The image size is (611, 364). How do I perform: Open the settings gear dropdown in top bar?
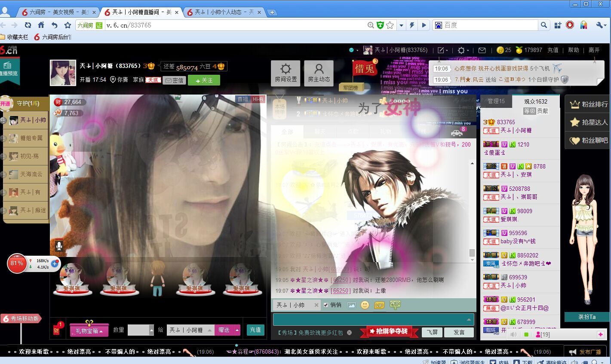[x=463, y=50]
